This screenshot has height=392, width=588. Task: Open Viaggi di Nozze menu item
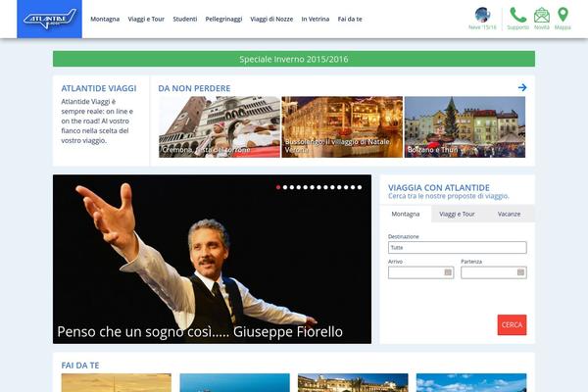271,20
